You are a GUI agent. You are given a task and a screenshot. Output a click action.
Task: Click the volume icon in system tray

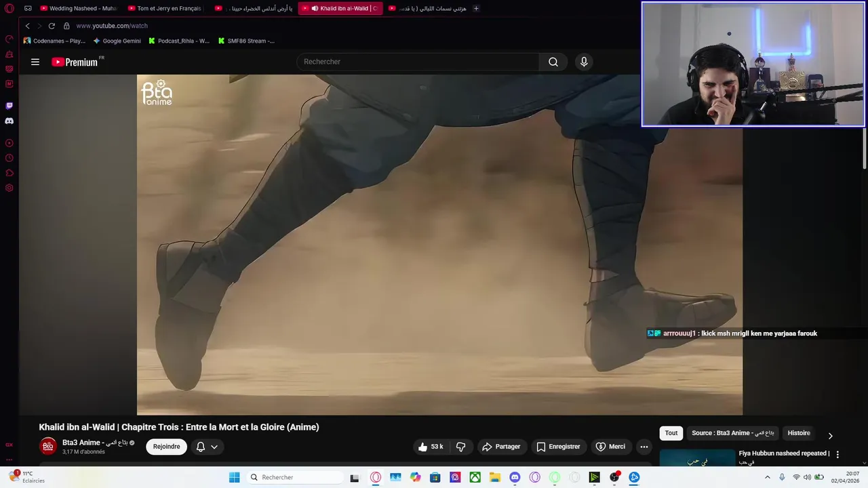tap(807, 477)
